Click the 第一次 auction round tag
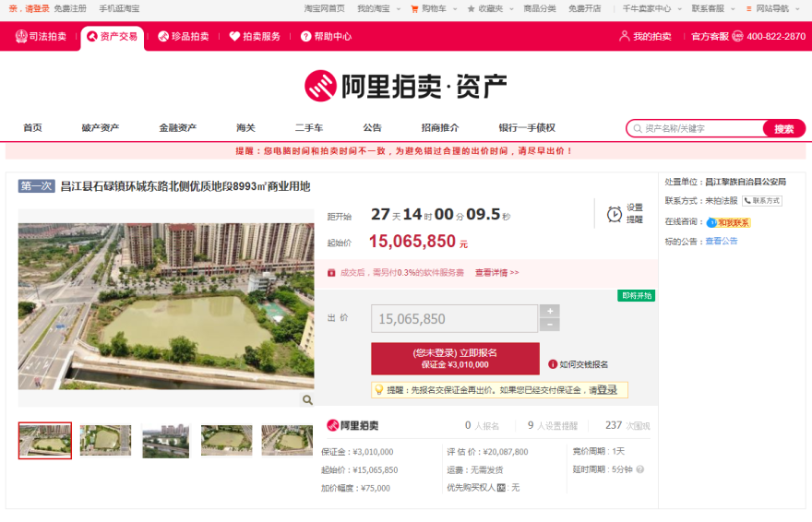 (x=36, y=185)
